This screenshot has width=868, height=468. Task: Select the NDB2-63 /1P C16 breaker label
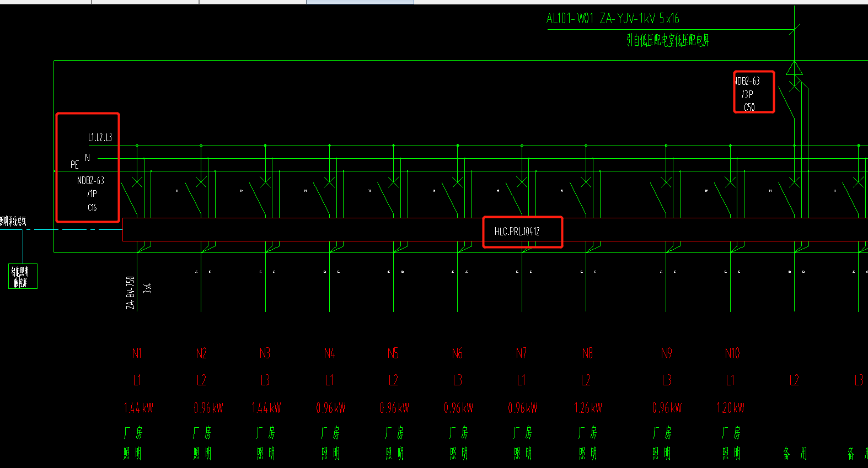tap(91, 193)
